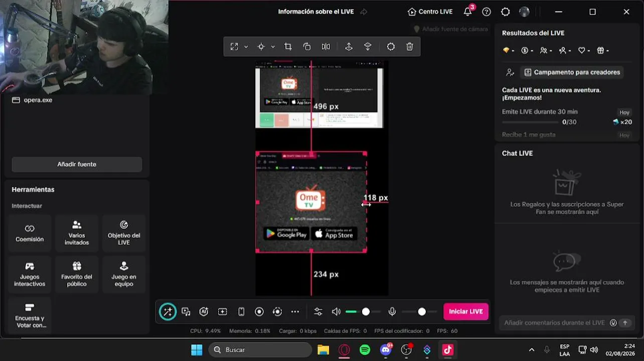Viewport: 644px width, 361px height.
Task: Open the audio mixer settings icon
Action: click(x=318, y=312)
